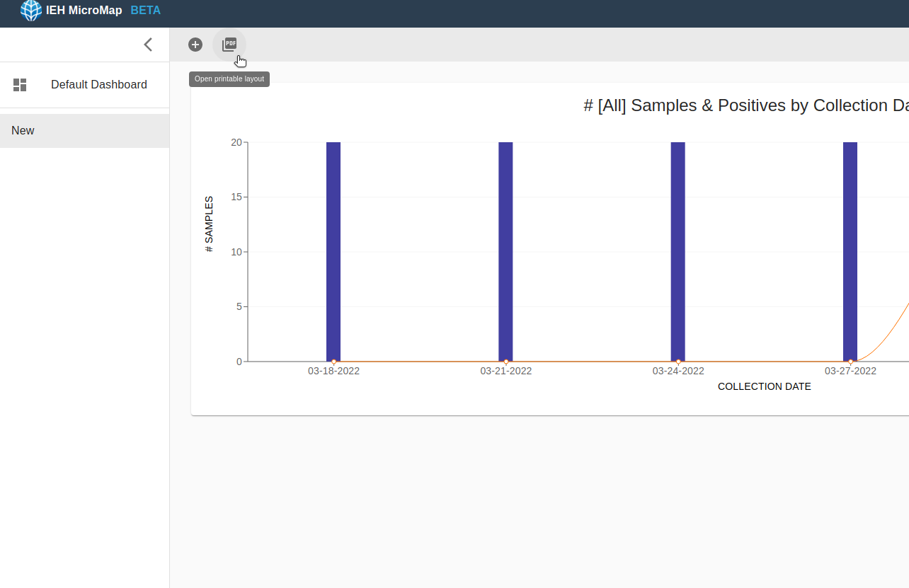Open printable layout PDF icon

pyautogui.click(x=229, y=45)
